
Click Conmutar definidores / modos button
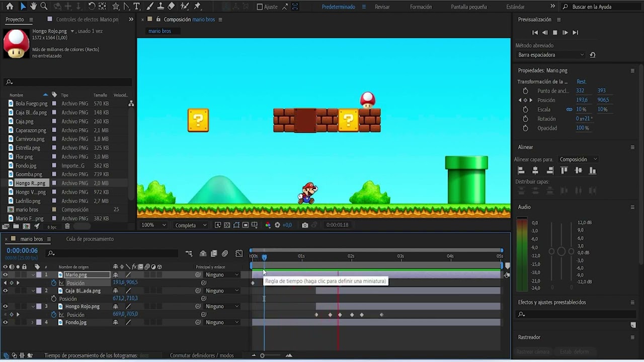pyautogui.click(x=201, y=355)
